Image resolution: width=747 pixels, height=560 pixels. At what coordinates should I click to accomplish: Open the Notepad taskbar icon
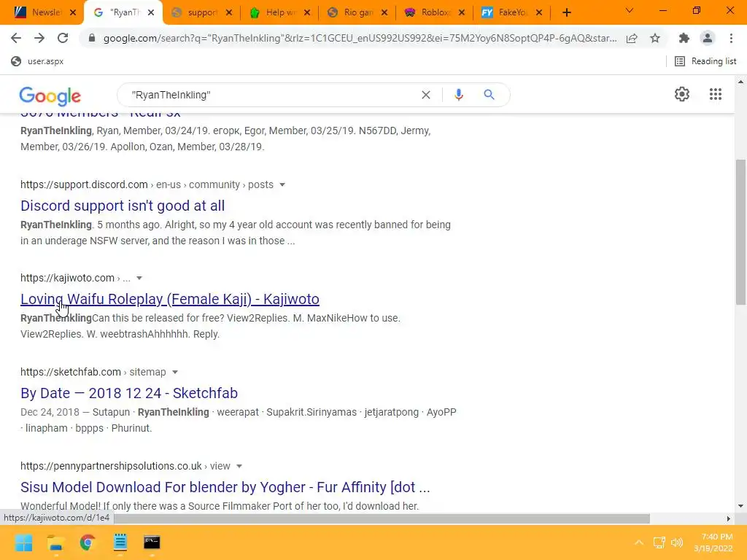(x=120, y=542)
